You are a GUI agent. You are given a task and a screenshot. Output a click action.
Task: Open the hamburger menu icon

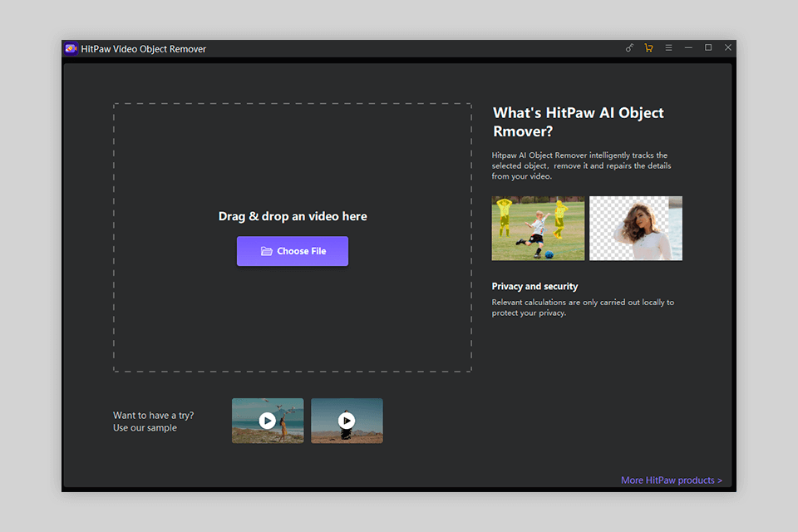pos(668,47)
